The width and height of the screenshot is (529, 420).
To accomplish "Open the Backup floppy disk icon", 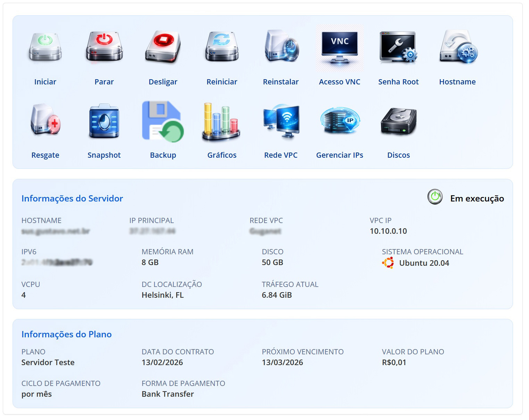I will [163, 121].
